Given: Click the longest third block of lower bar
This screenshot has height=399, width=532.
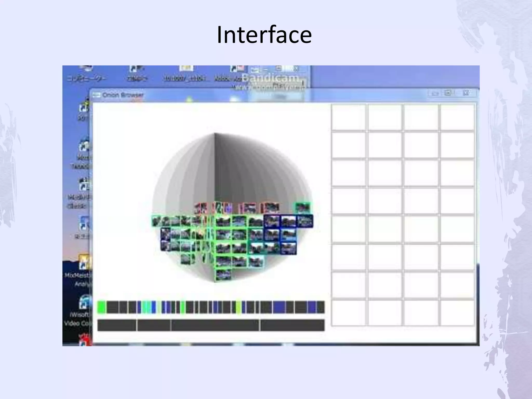Looking at the screenshot, I should pos(215,325).
